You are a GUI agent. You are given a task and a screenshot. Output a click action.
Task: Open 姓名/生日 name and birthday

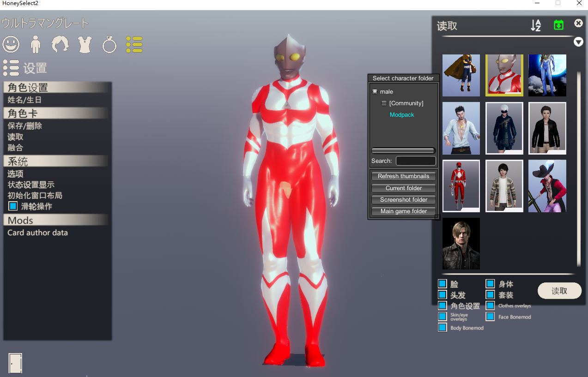[25, 100]
